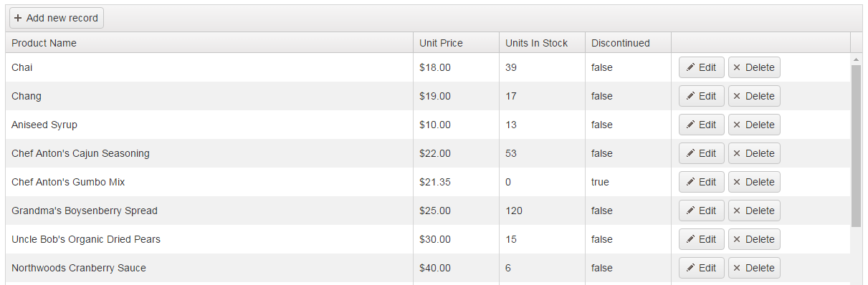Sort by Units In Stock header
Viewport: 868px width, 285px height.
[542, 43]
